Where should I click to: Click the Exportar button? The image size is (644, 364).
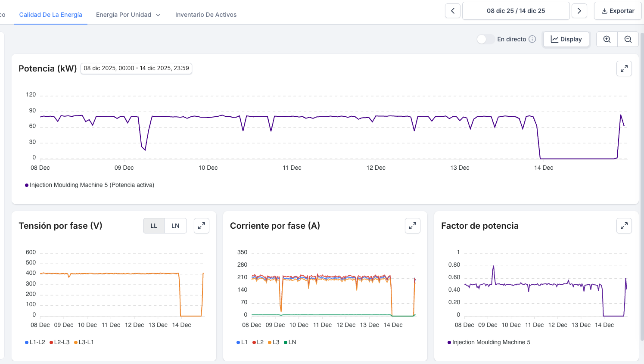pos(618,11)
